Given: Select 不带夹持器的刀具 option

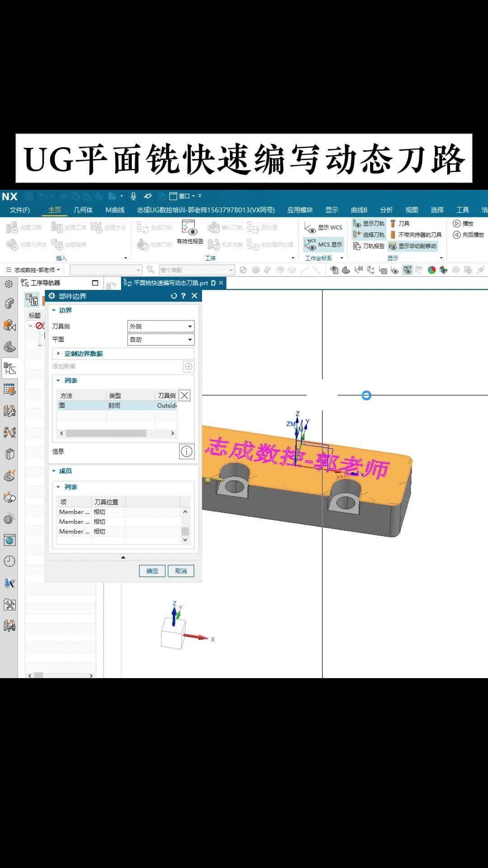Looking at the screenshot, I should [416, 235].
